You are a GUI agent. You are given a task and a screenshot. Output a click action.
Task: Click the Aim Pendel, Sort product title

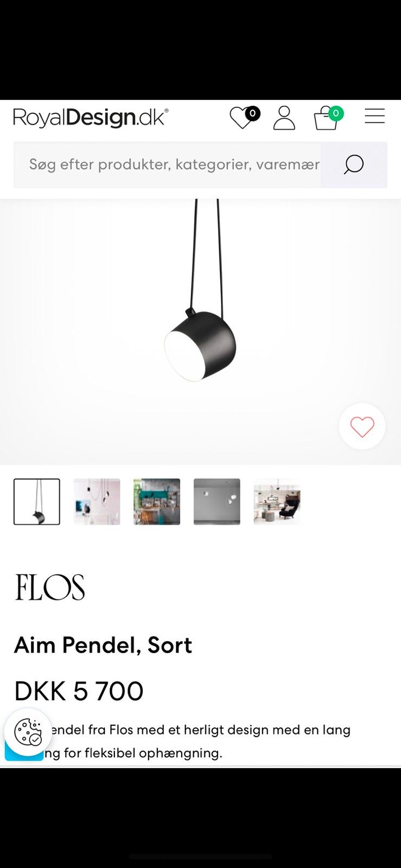pyautogui.click(x=103, y=645)
